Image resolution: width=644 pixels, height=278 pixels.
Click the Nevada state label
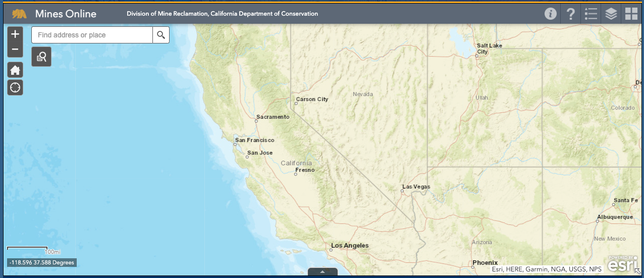click(x=363, y=94)
